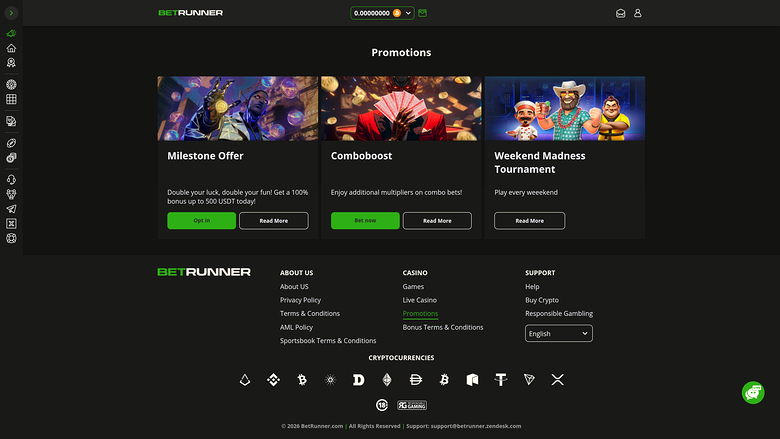
Task: Open the English language dropdown
Action: click(x=559, y=334)
